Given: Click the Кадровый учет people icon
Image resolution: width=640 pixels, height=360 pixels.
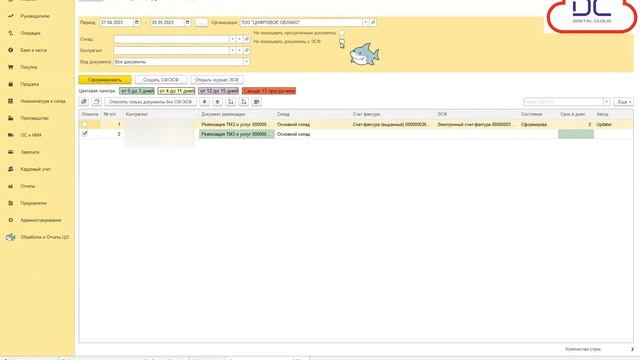Looking at the screenshot, I should coord(11,169).
